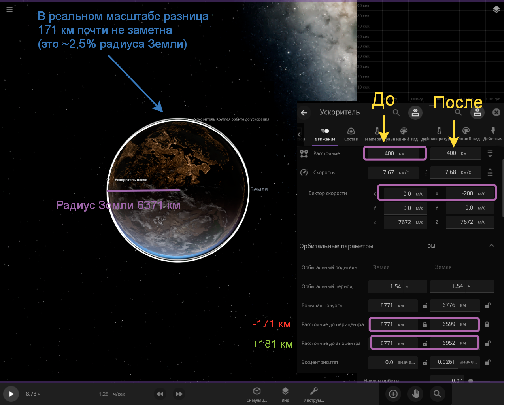The width and height of the screenshot is (532, 405).
Task: Click the add object plus button
Action: 393,394
